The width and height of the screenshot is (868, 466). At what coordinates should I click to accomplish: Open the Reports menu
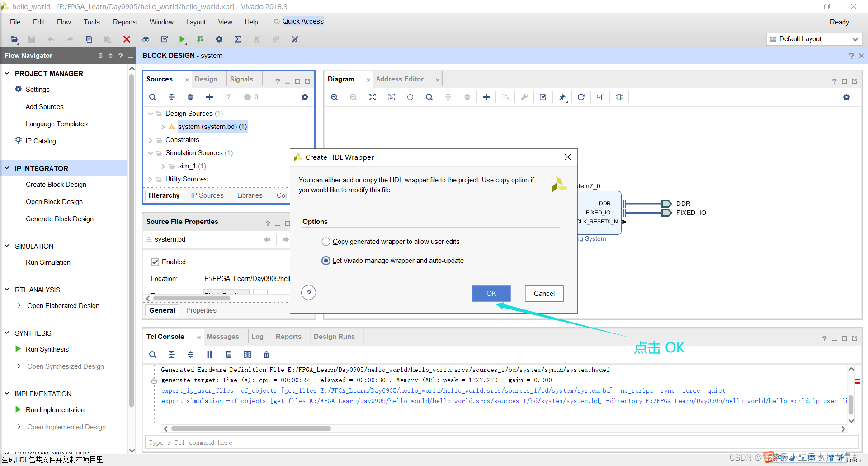124,22
